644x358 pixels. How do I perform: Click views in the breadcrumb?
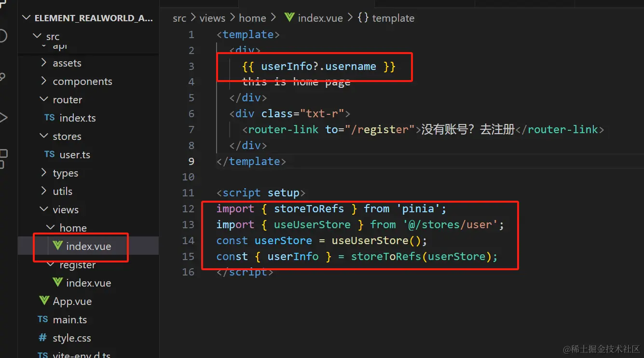(x=212, y=18)
